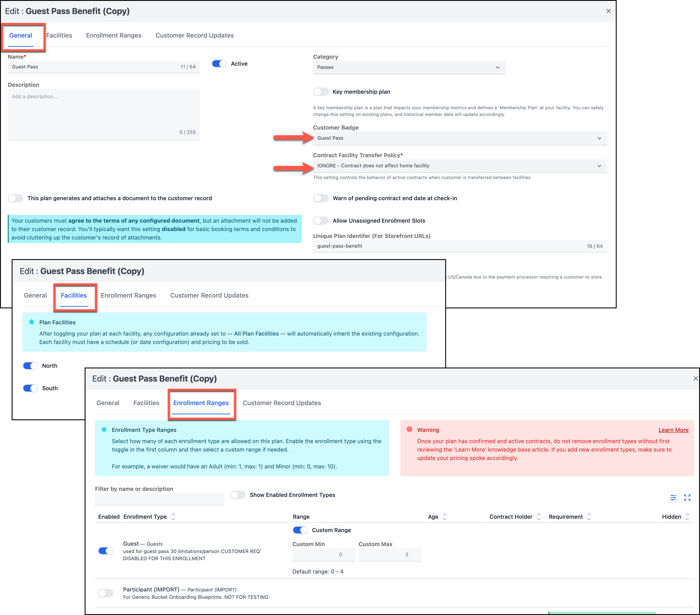The width and height of the screenshot is (700, 615).
Task: Open the Category dropdown showing Passes
Action: click(409, 67)
